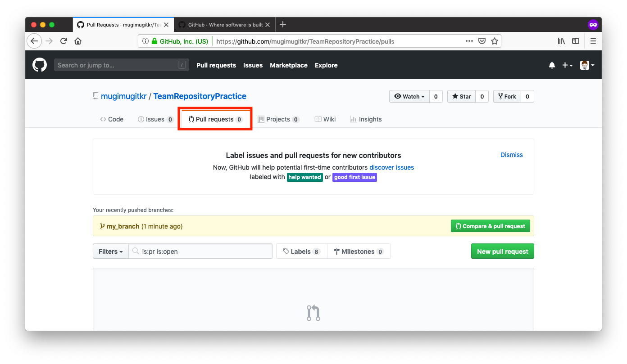The height and width of the screenshot is (364, 627).
Task: Open TeamRepositoryPractice repository link
Action: (x=200, y=96)
